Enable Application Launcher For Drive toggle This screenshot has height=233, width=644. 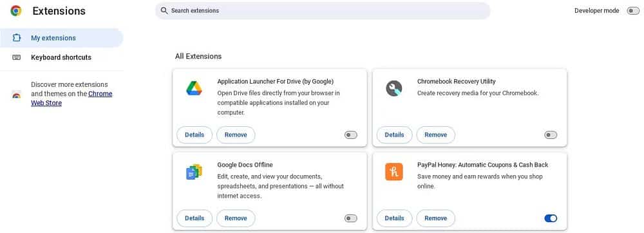point(351,135)
